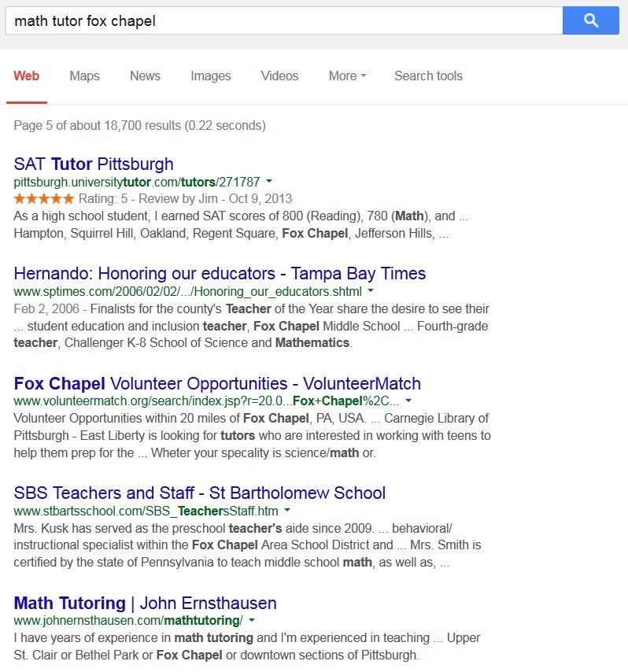The width and height of the screenshot is (628, 672).
Task: Click the www.stbartsschool.com/SBS_TeachersStaff.htm URL
Action: click(146, 511)
